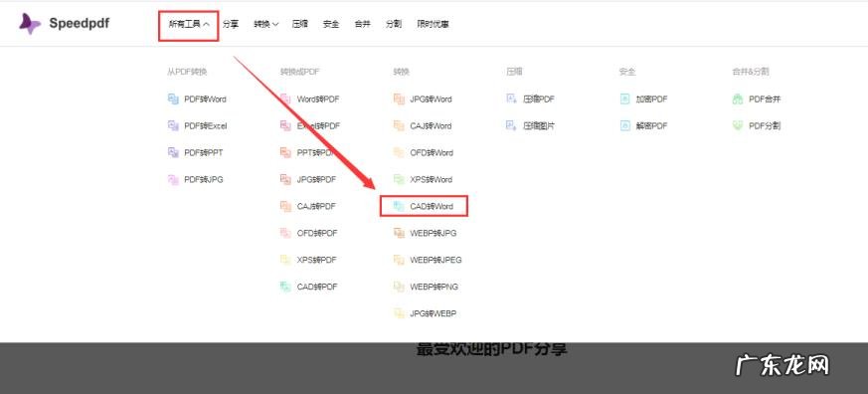Select the 压缩PDF tool link
The width and height of the screenshot is (868, 394).
pyautogui.click(x=539, y=99)
